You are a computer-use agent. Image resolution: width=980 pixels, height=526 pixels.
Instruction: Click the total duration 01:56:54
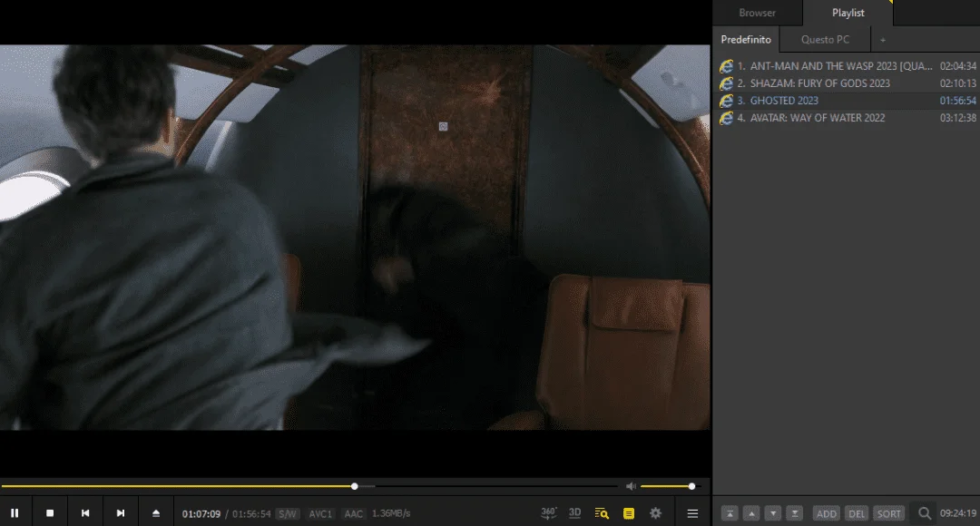[251, 513]
